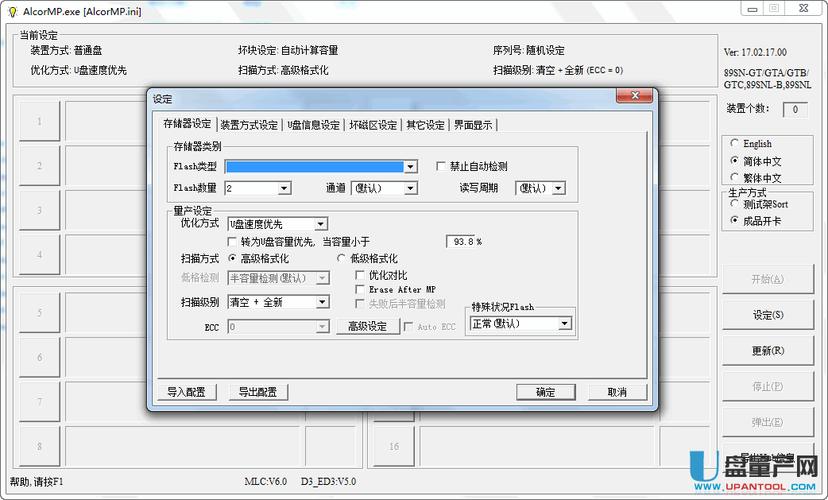828x500 pixels.
Task: Expand the Flash数量 dropdown
Action: point(284,188)
